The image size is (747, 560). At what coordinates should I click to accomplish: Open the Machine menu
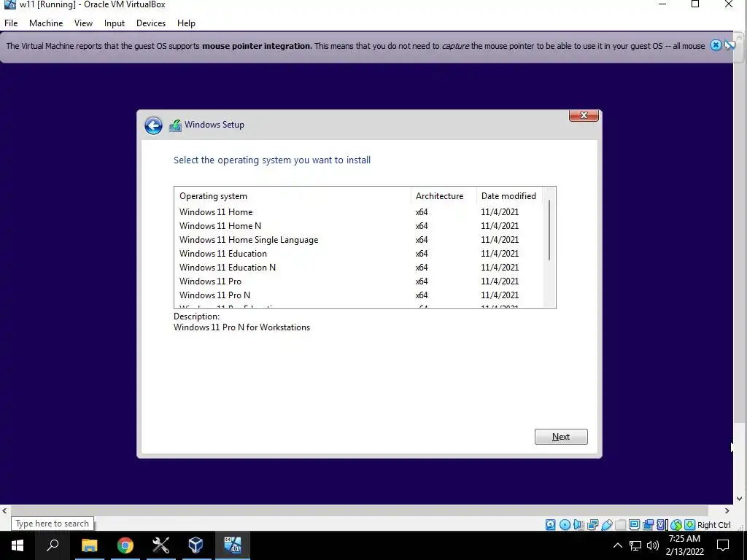[x=46, y=23]
